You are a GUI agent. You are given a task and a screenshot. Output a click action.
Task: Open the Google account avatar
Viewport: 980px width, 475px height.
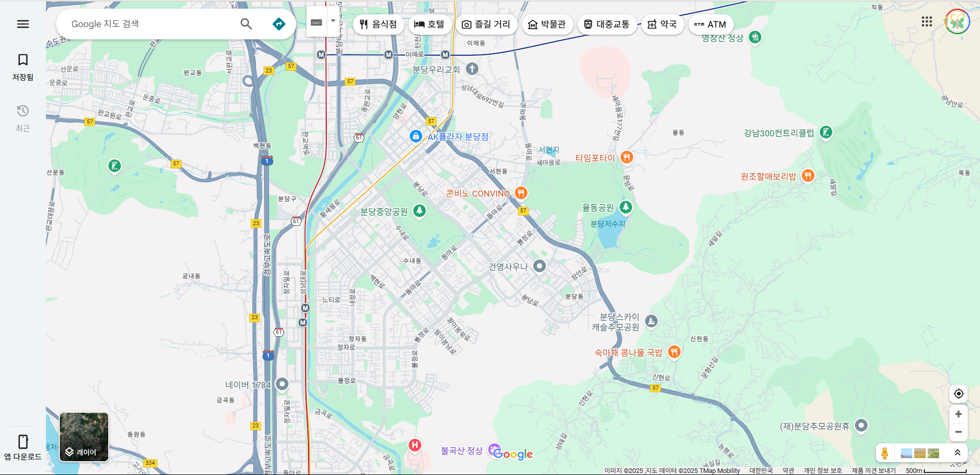[x=957, y=21]
